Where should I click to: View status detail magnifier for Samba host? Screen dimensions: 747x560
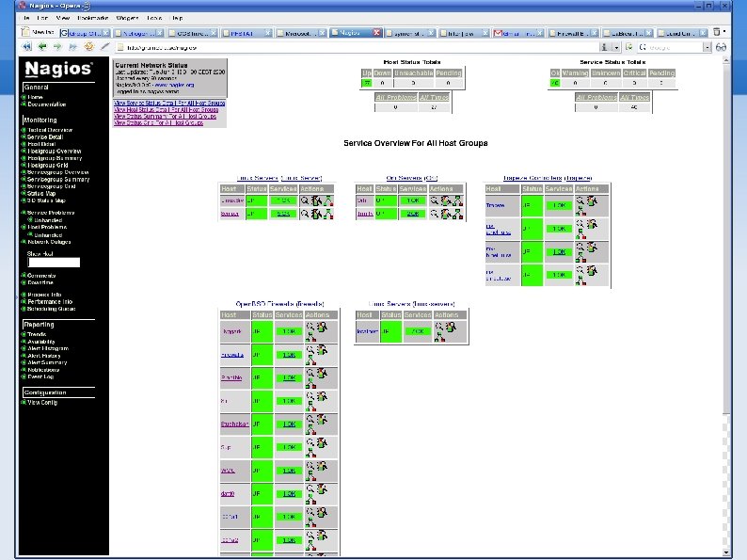[305, 214]
